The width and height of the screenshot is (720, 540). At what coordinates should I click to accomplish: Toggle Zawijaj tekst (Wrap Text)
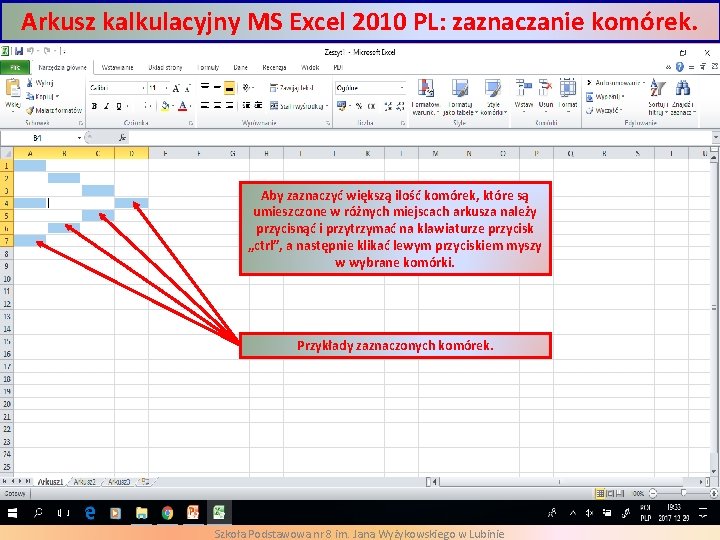[x=292, y=87]
